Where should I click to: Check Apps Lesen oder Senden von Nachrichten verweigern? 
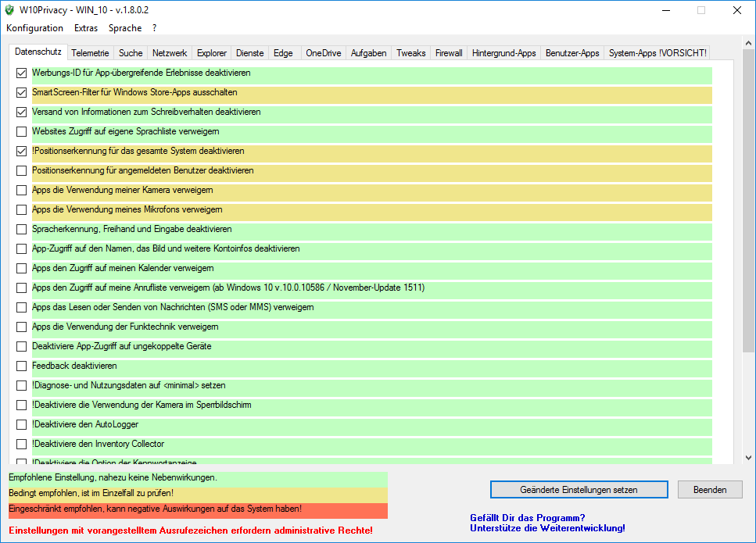21,307
